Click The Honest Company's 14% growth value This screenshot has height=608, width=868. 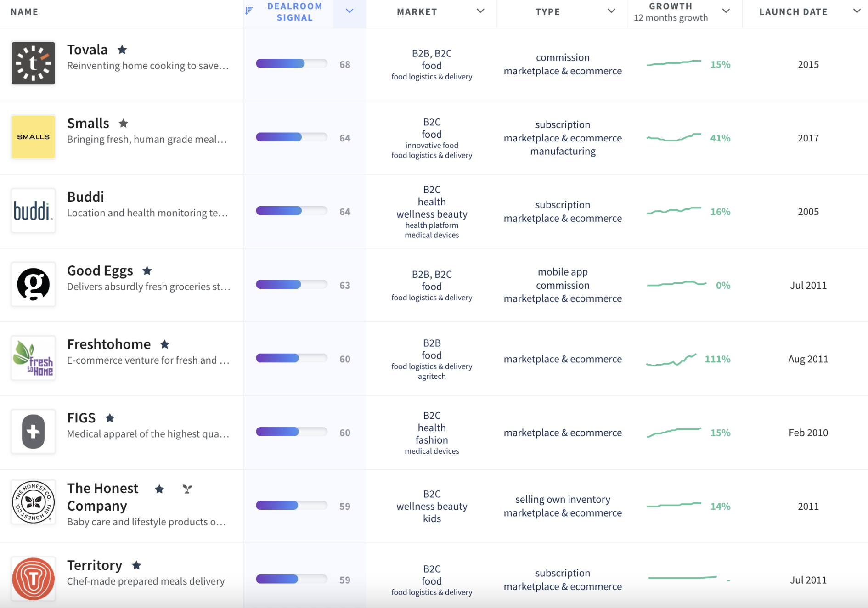(720, 506)
